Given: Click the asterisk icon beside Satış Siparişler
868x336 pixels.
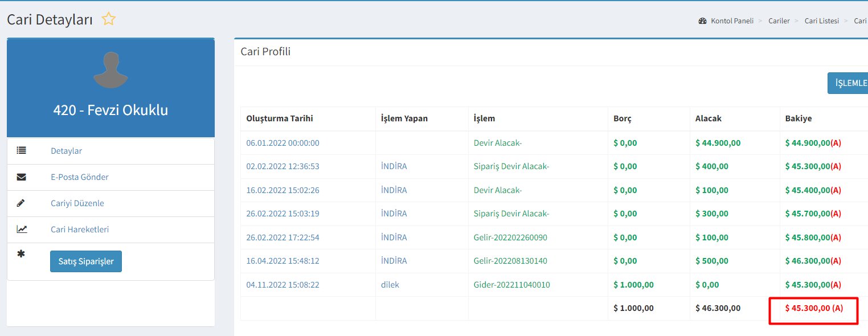Looking at the screenshot, I should (x=22, y=254).
